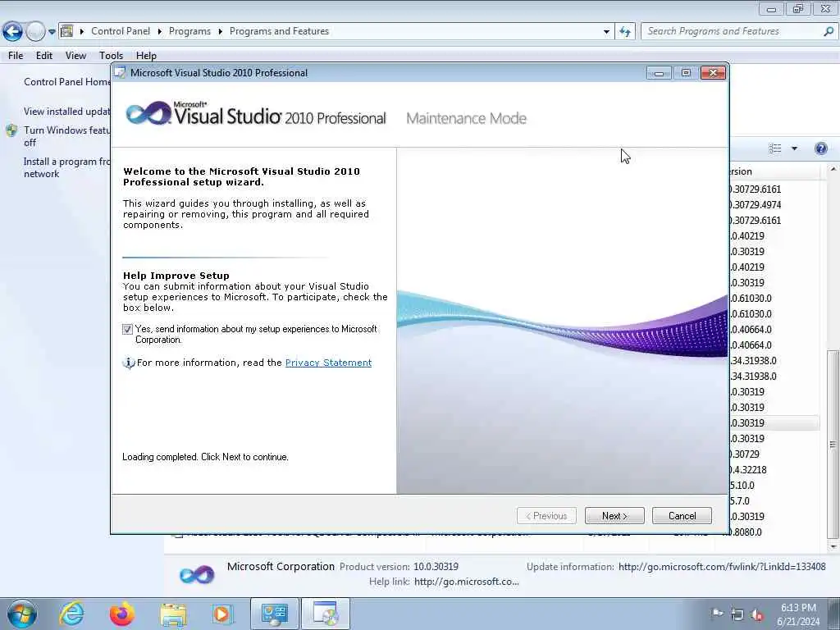Open the address bar history dropdown
Viewport: 840px width, 630px height.
click(606, 32)
